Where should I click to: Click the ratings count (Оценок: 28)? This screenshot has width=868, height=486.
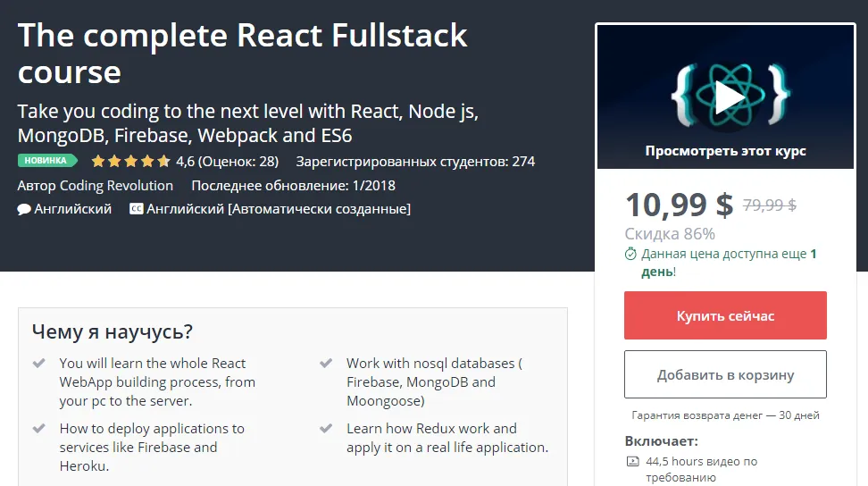[238, 162]
